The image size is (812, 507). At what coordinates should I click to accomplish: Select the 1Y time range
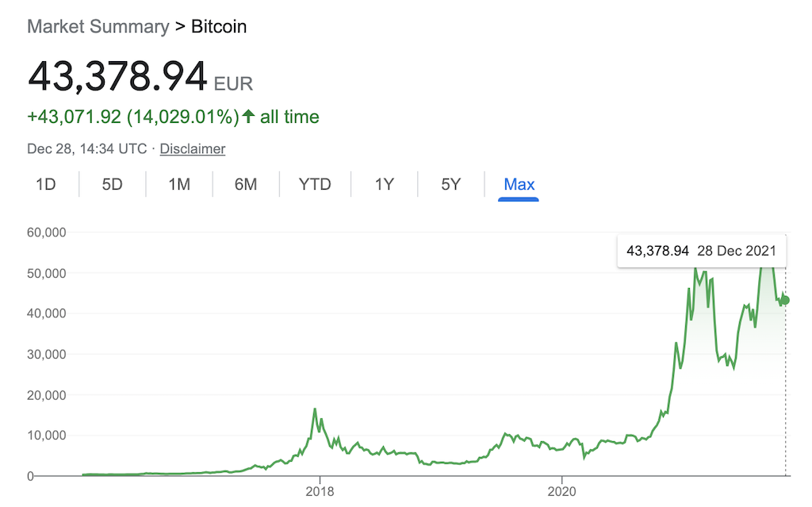pos(383,184)
